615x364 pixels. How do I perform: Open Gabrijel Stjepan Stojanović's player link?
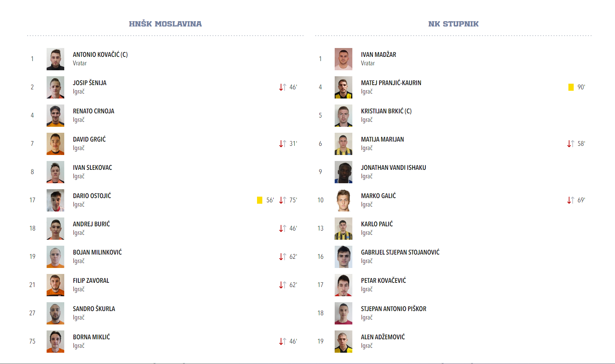click(x=400, y=252)
